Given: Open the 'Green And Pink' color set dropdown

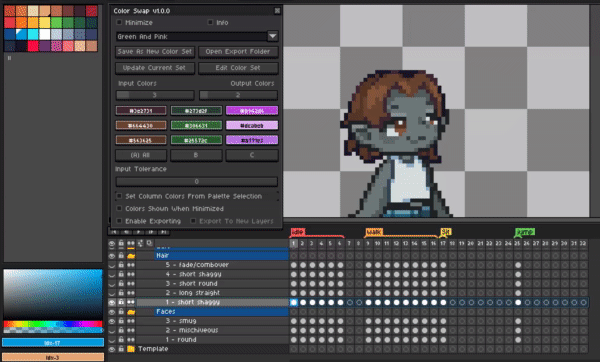Looking at the screenshot, I should pos(272,36).
